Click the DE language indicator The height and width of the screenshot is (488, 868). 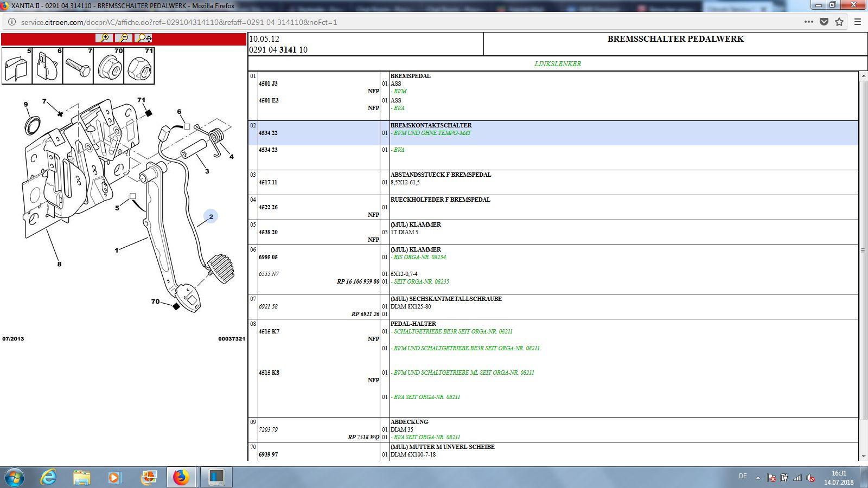click(743, 476)
